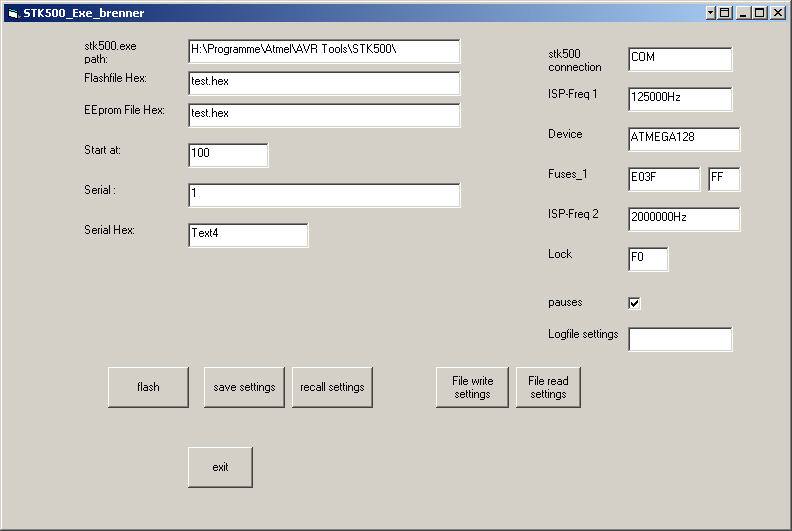The image size is (792, 531).
Task: Click the flash button
Action: click(148, 387)
